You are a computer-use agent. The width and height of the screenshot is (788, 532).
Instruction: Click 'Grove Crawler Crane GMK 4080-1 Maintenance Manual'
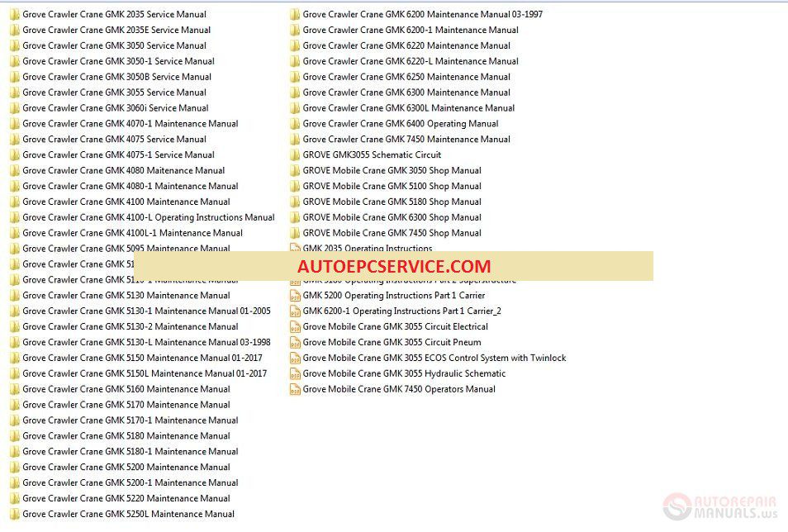coord(131,186)
